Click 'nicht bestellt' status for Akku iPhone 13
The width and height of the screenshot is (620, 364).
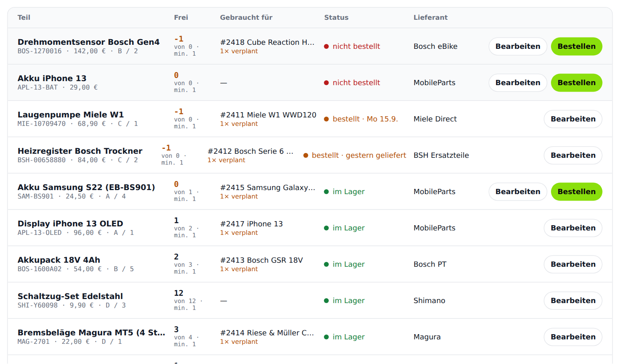click(352, 83)
